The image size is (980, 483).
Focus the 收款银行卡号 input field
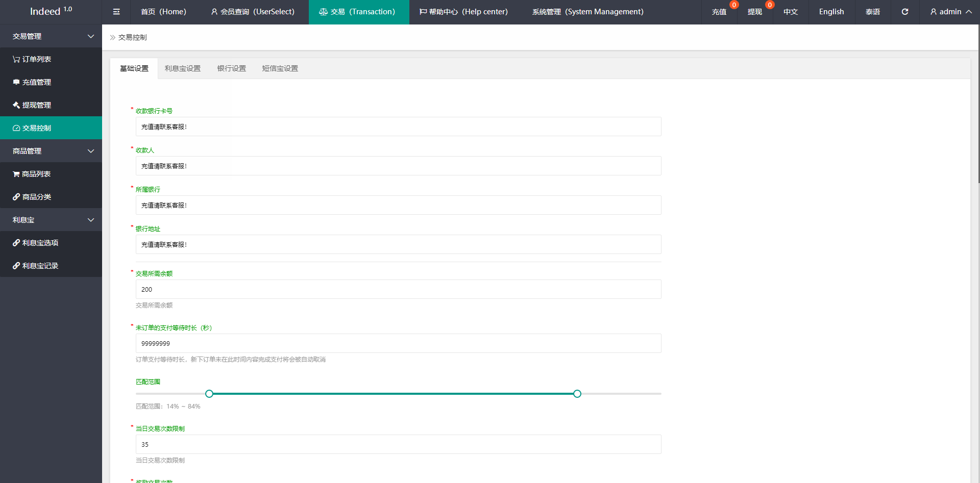pos(399,126)
